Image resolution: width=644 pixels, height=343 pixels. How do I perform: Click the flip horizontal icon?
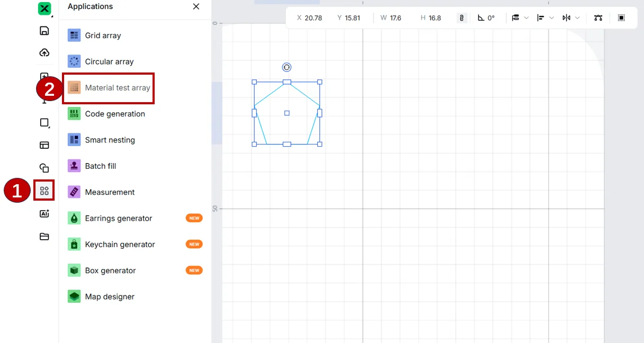(567, 17)
